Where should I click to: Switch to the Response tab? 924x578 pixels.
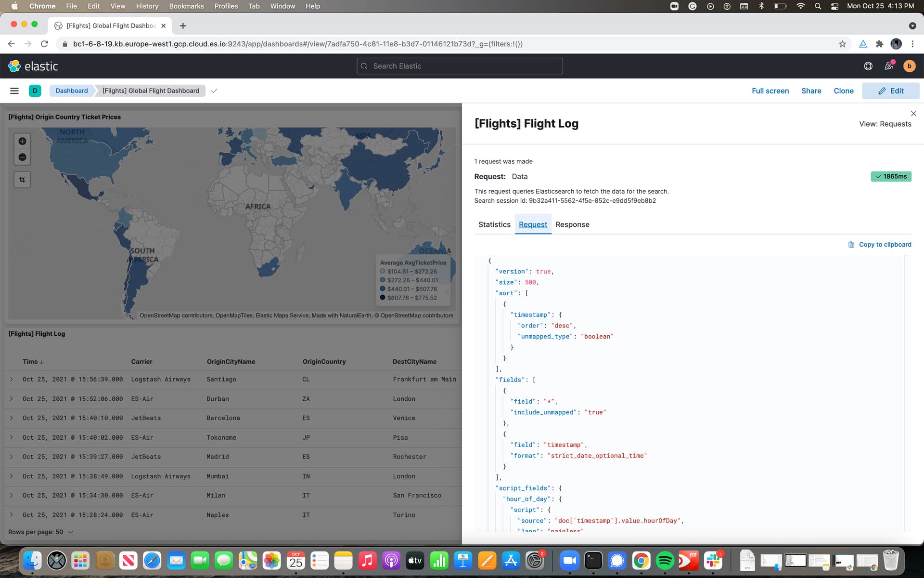pyautogui.click(x=572, y=224)
